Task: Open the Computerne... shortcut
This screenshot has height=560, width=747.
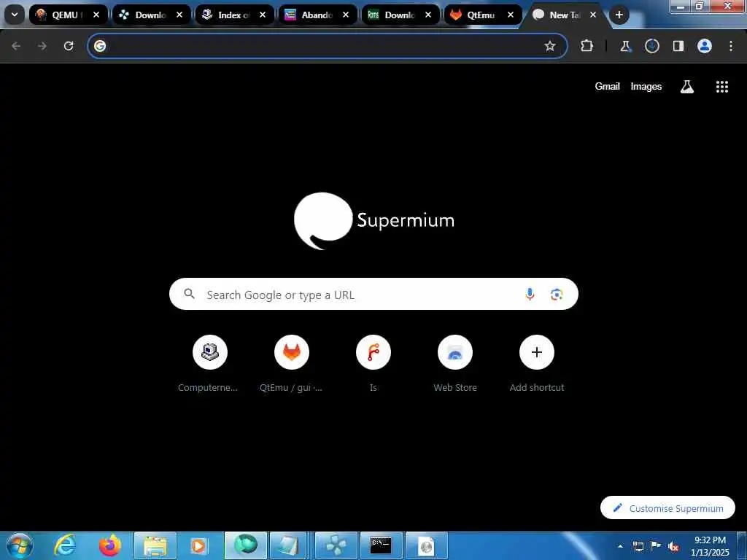Action: pos(209,365)
